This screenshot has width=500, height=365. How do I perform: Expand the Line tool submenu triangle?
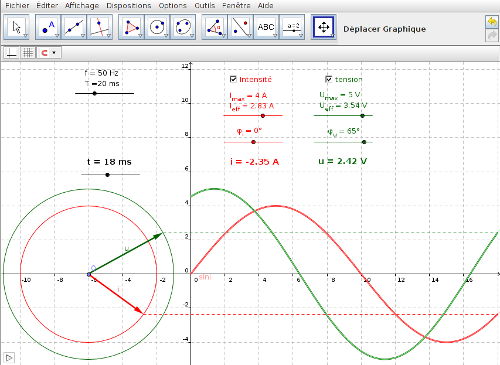pos(83,36)
